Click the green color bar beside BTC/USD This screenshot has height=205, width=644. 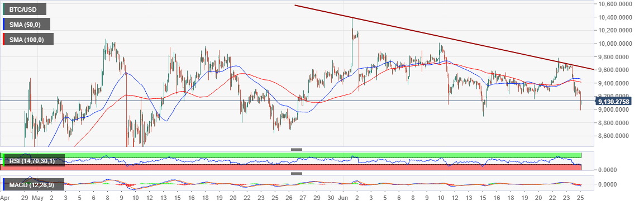[x=4, y=8]
